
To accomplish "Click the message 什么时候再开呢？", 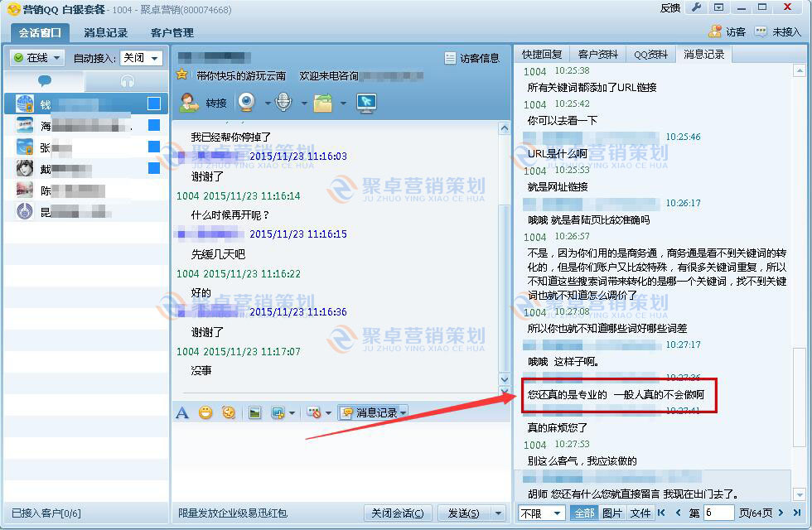I will [x=230, y=214].
